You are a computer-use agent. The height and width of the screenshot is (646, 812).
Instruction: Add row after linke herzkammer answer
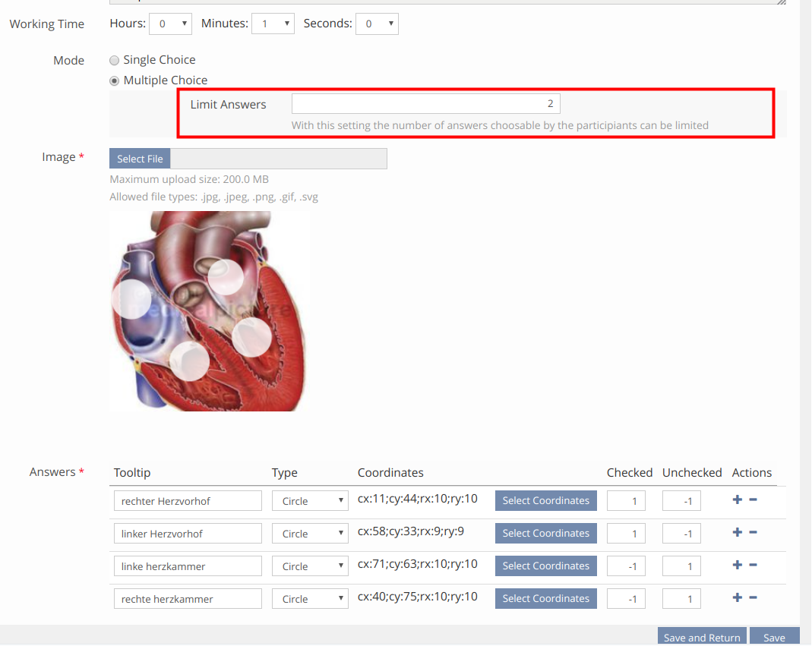point(737,565)
